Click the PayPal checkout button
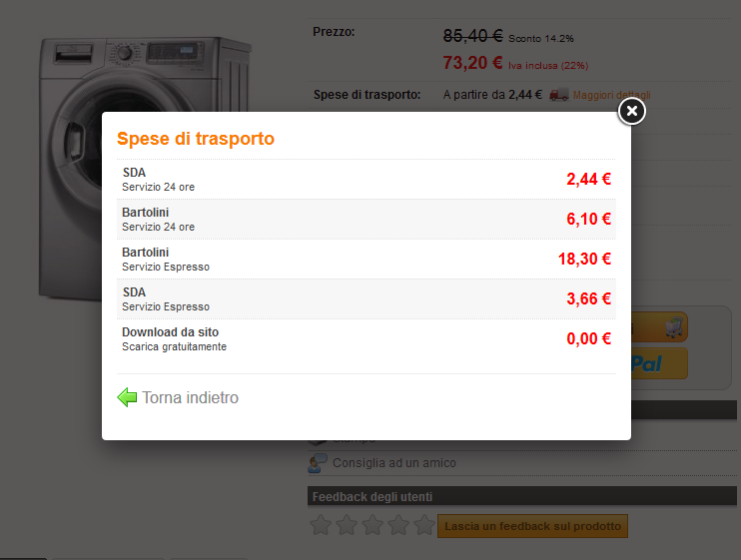 point(657,364)
